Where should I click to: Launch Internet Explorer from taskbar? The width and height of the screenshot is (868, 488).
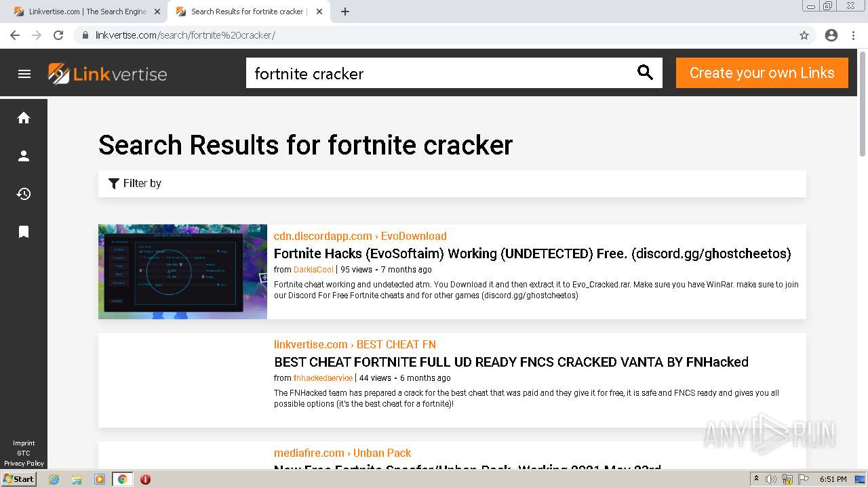click(x=54, y=479)
